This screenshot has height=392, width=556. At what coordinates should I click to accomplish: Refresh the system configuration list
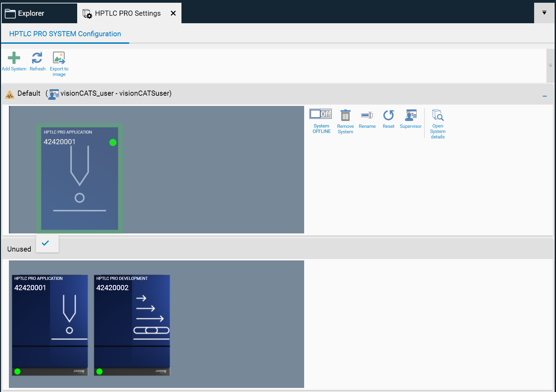tap(37, 58)
